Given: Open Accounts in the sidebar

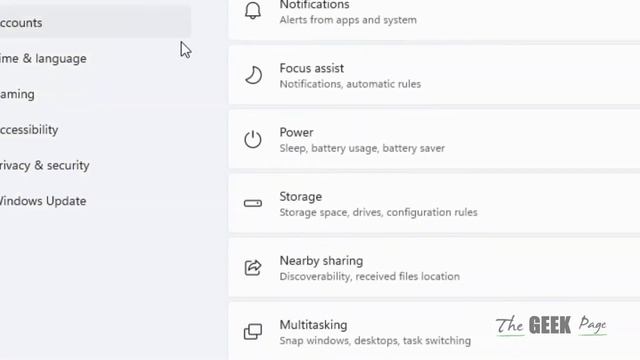Looking at the screenshot, I should click(x=95, y=22).
